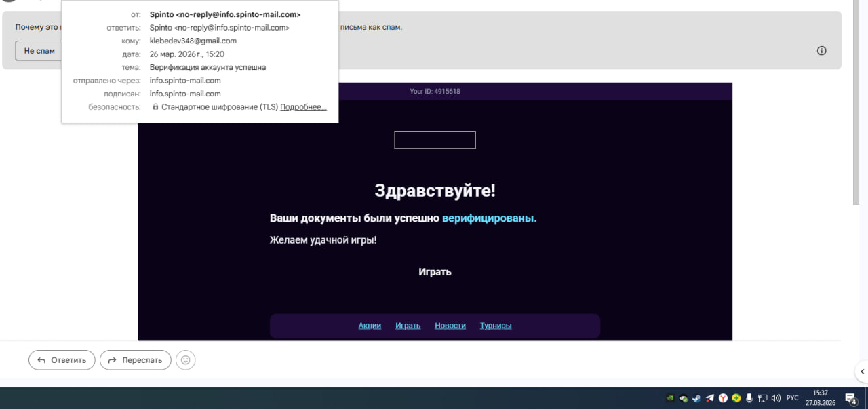The image size is (868, 409).
Task: Open the taskbar clock and date
Action: click(821, 398)
